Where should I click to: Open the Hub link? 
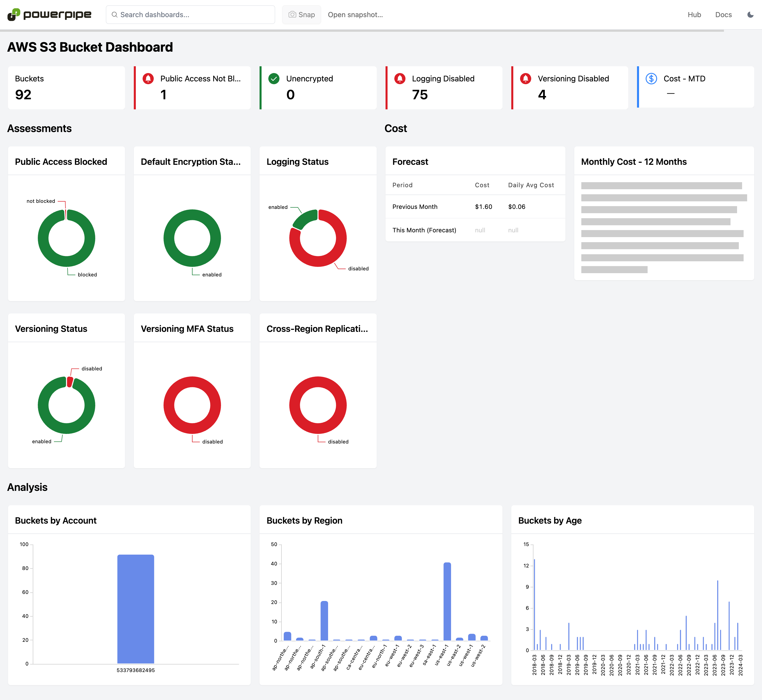click(x=694, y=15)
